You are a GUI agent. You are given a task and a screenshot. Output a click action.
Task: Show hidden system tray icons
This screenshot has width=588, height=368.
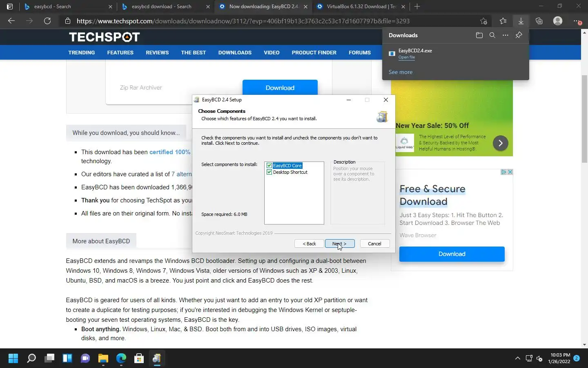[518, 359]
